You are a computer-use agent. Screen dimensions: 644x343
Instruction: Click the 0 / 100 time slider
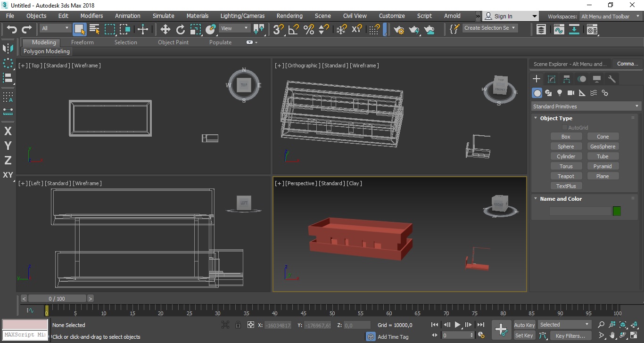57,298
